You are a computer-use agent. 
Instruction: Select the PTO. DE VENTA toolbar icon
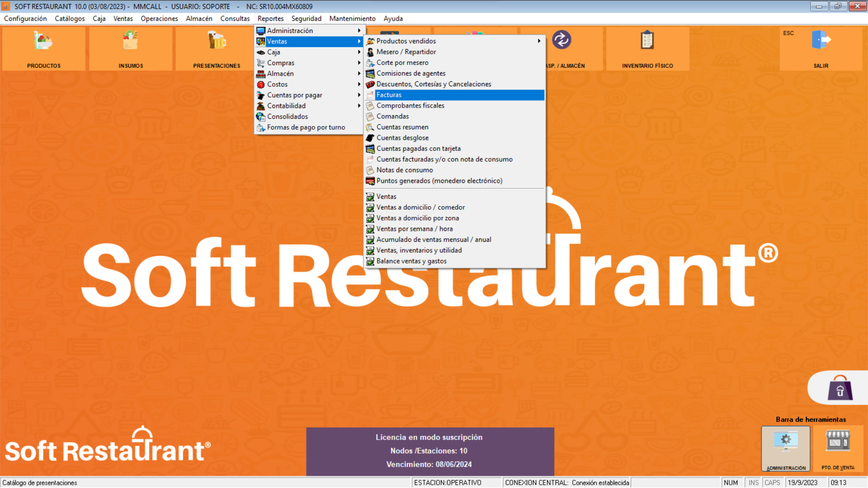tap(838, 449)
